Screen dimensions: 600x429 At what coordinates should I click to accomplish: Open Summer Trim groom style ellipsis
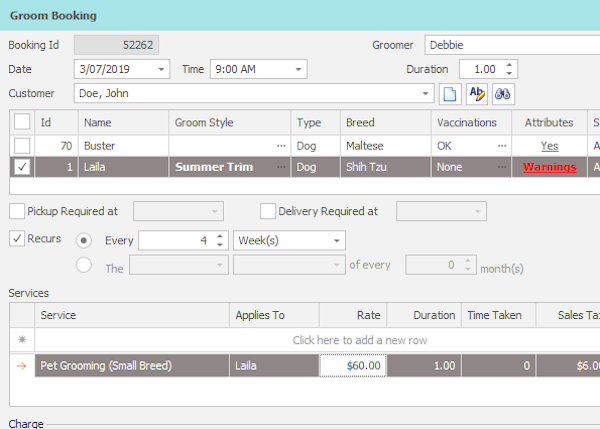281,168
